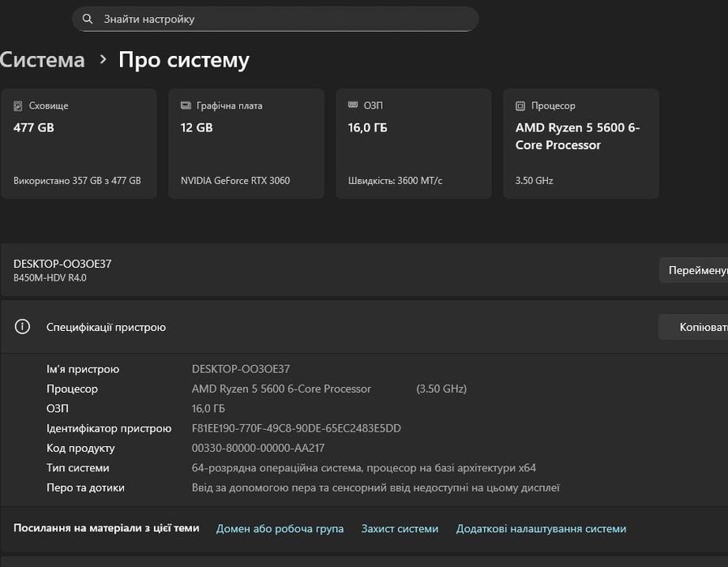Click the Сховище storage icon
Screen dimensions: 728x567
point(19,106)
